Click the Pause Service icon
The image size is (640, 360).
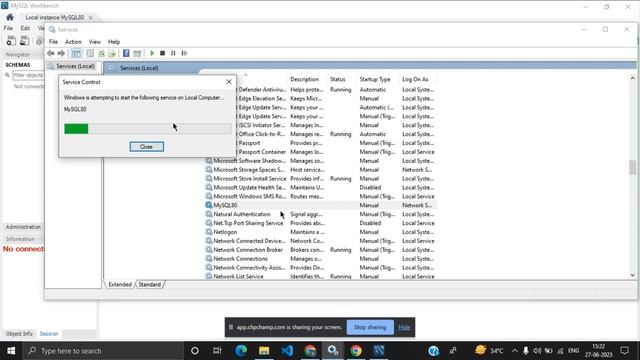(173, 53)
